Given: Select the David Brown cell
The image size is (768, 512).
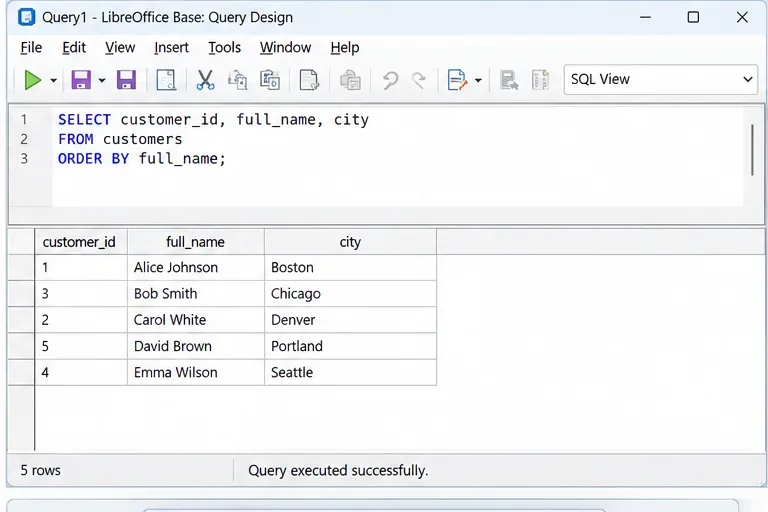Looking at the screenshot, I should click(196, 346).
